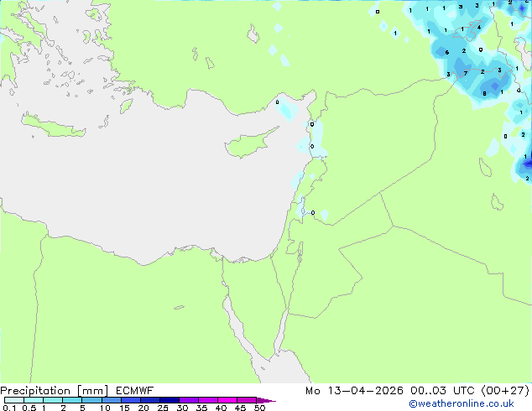
Task: Click the 0.1–0.5 mm legend color box
Action: pyautogui.click(x=14, y=400)
